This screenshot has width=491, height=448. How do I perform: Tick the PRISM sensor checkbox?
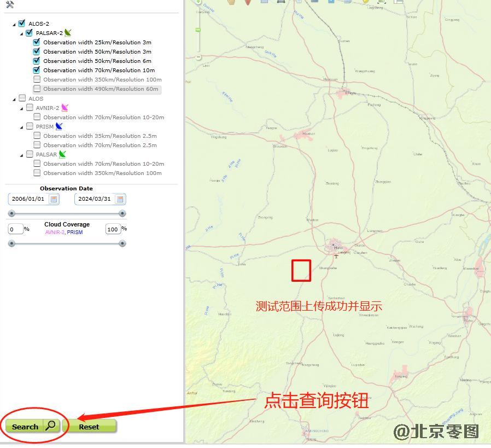tap(30, 126)
